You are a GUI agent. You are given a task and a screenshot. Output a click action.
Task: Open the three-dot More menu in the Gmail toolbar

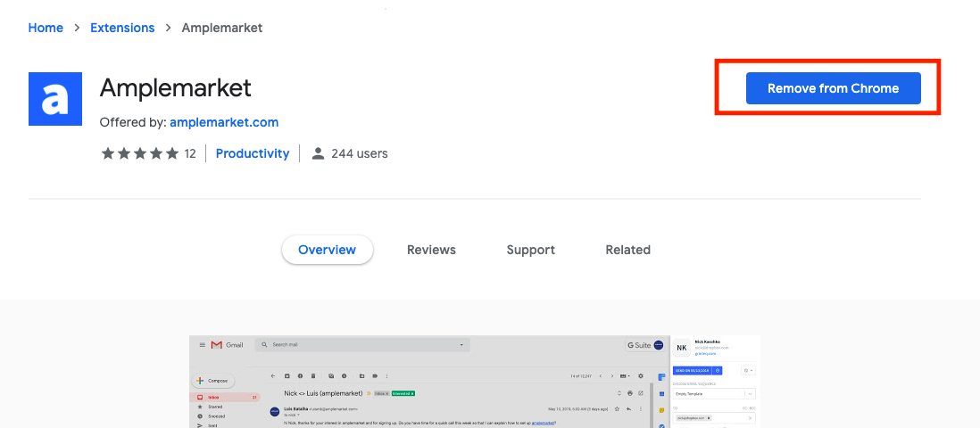(x=386, y=376)
